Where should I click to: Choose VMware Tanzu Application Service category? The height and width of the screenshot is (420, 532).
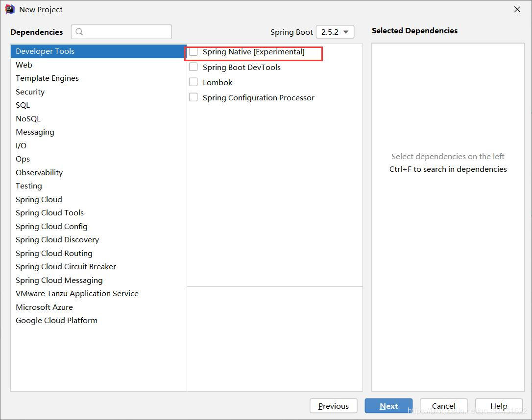[98, 294]
